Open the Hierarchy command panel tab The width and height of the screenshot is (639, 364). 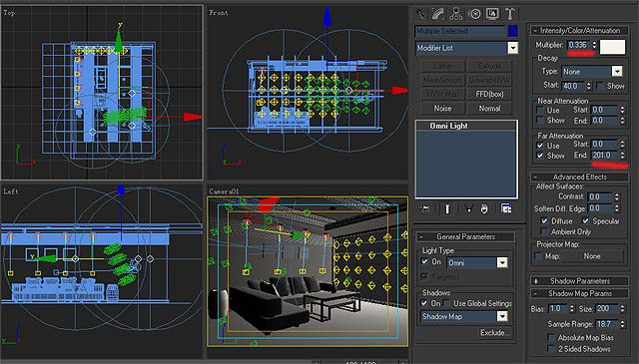455,14
